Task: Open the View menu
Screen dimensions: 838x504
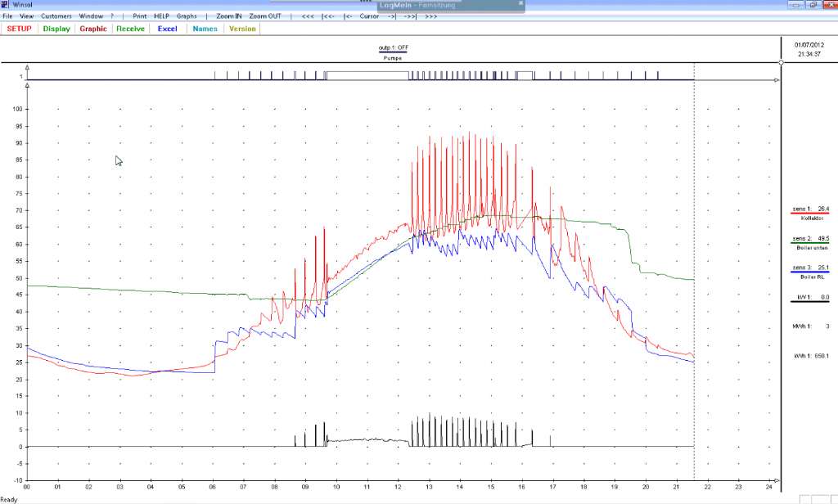Action: pyautogui.click(x=26, y=16)
